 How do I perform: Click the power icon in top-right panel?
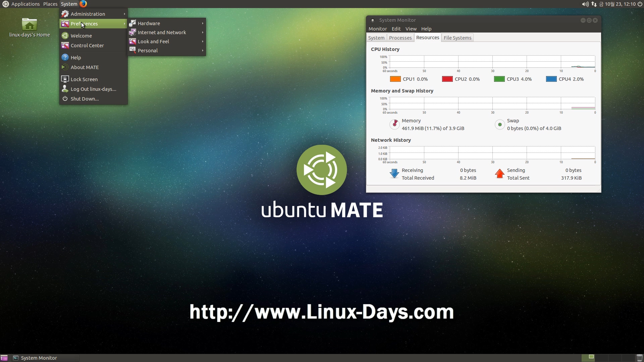point(640,4)
